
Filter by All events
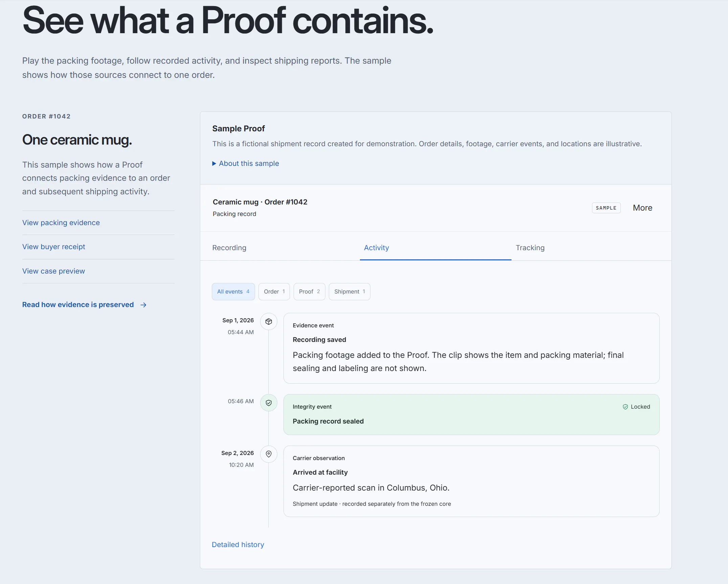click(233, 291)
